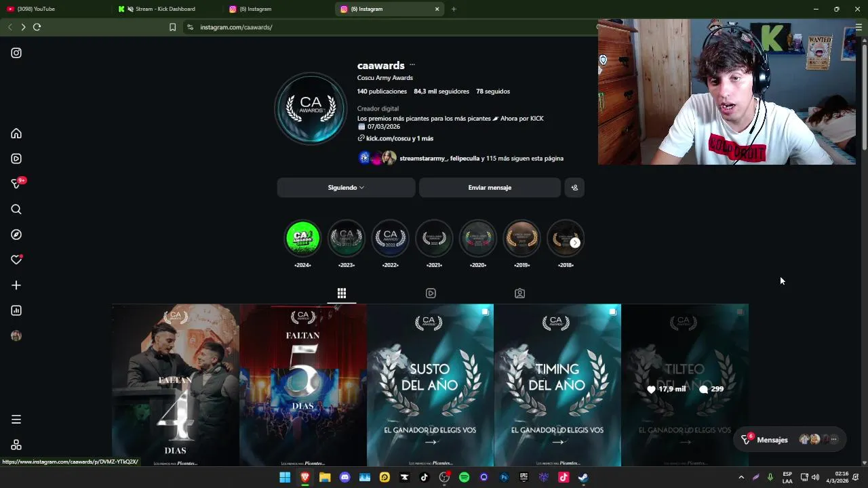Go to Instagram Home in the sidebar
The width and height of the screenshot is (868, 488).
coord(16,134)
